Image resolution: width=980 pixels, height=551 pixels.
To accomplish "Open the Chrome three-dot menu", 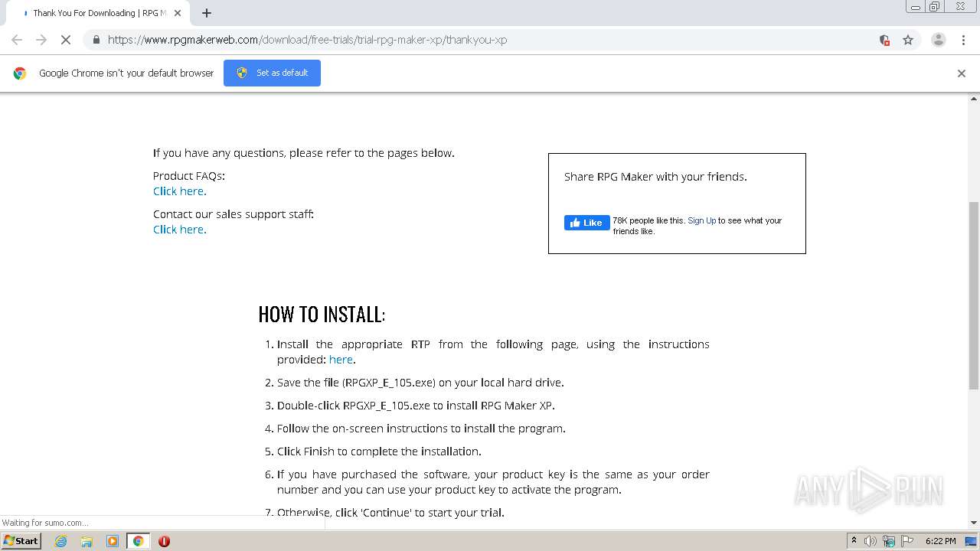I will pos(963,40).
